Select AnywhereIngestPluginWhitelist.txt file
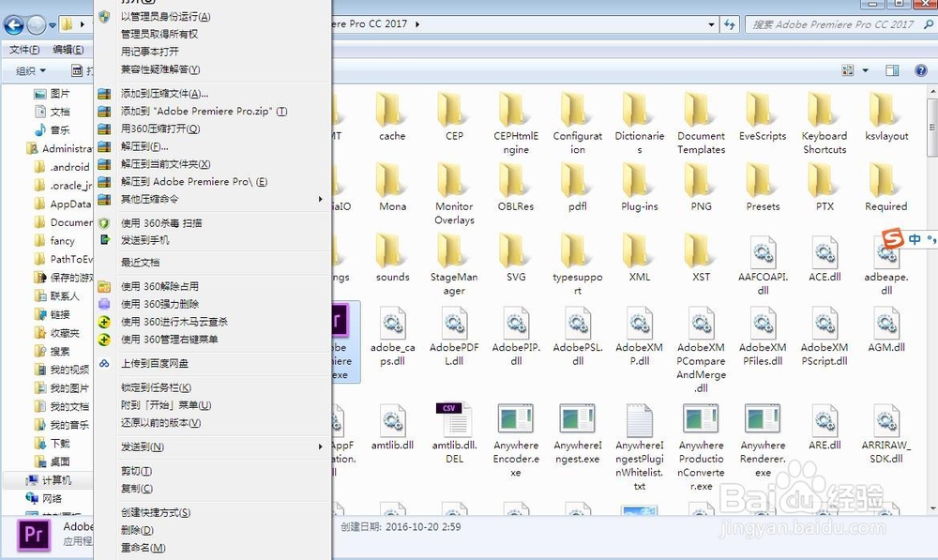Screen dimensions: 938x560 pyautogui.click(x=640, y=446)
